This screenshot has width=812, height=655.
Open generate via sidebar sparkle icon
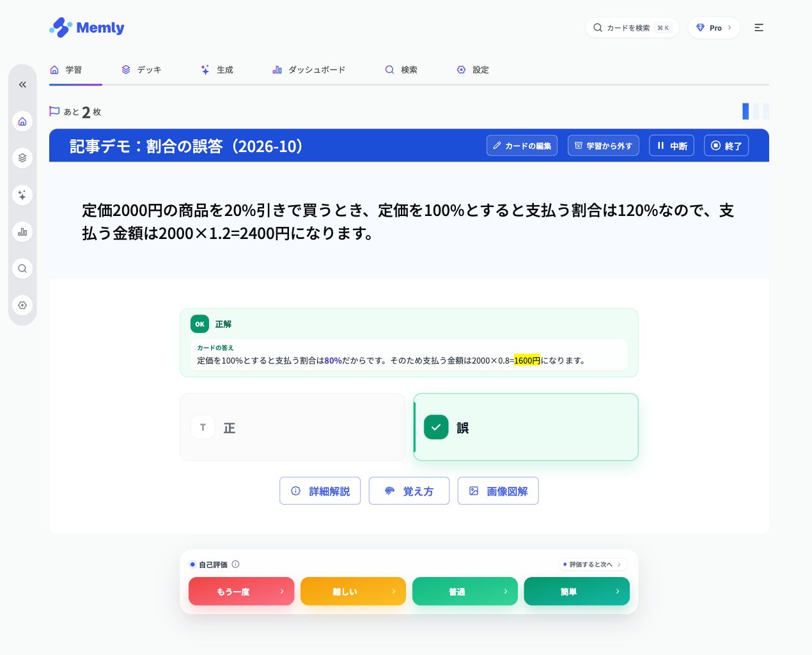(22, 195)
